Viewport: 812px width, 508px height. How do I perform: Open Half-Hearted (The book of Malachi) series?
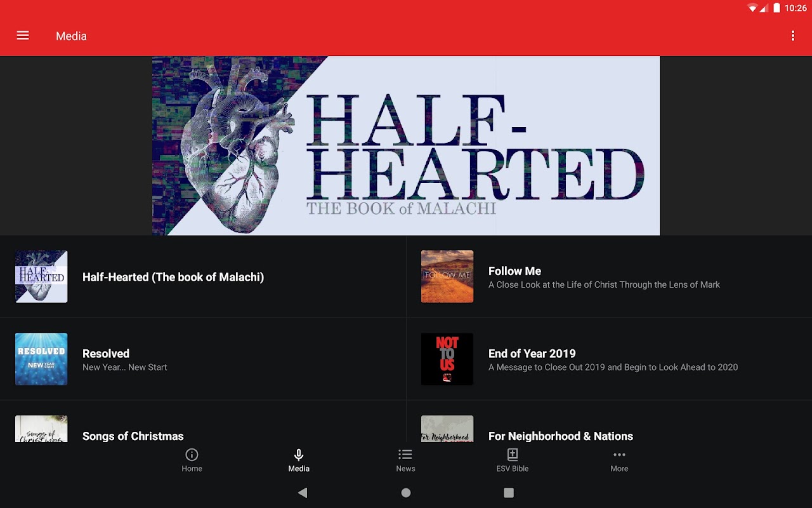click(203, 277)
